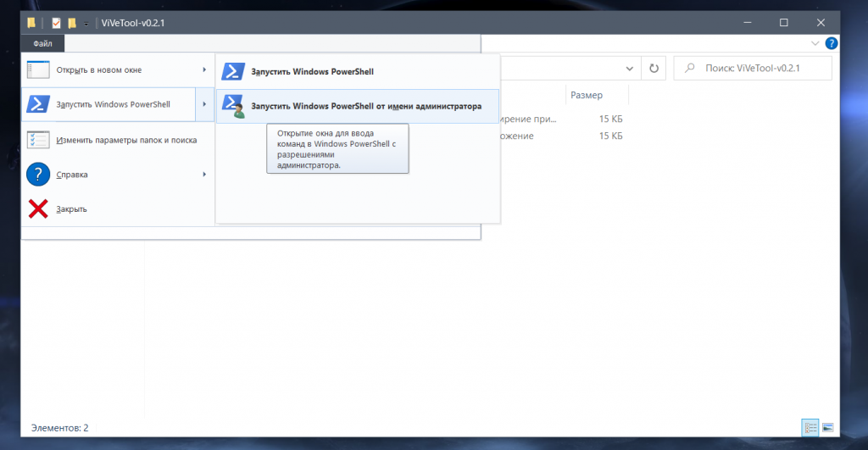Click the folder options checklist icon
The image size is (868, 450).
pos(38,140)
